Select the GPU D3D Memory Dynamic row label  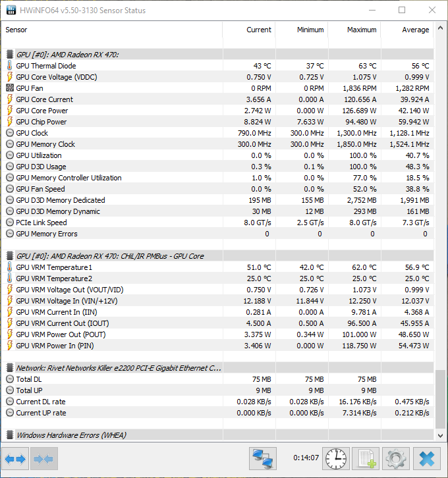pyautogui.click(x=57, y=211)
